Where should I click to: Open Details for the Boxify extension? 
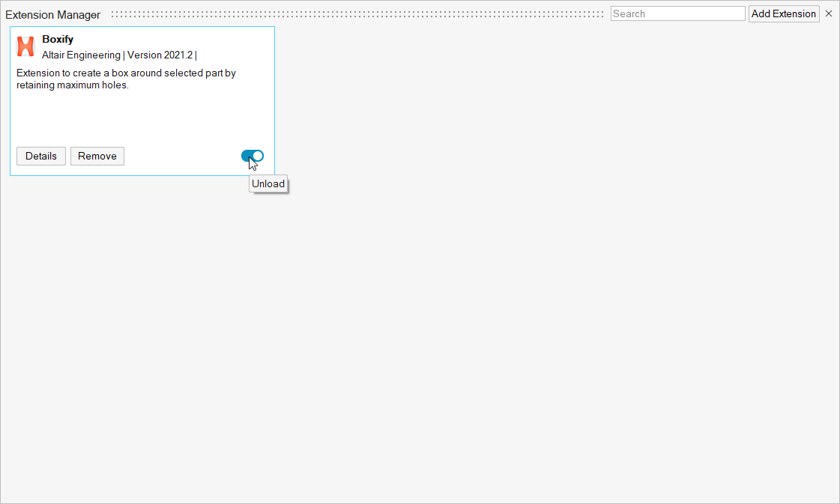click(40, 156)
